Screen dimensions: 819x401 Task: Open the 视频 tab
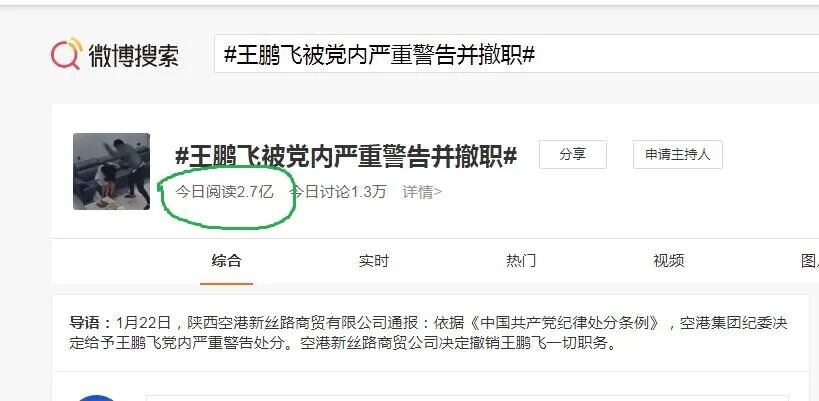tap(669, 261)
